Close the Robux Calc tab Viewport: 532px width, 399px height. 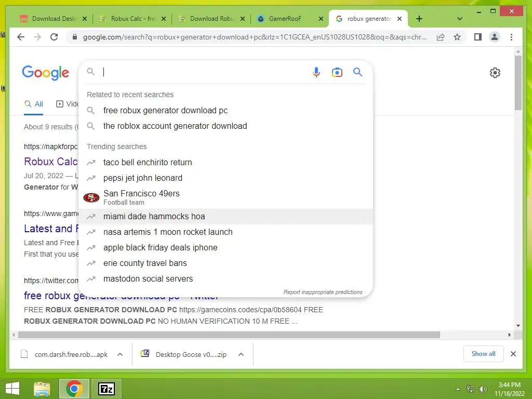tap(164, 19)
